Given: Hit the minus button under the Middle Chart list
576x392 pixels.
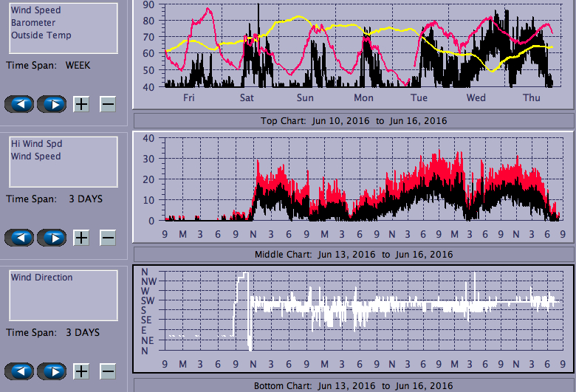Looking at the screenshot, I should 108,238.
